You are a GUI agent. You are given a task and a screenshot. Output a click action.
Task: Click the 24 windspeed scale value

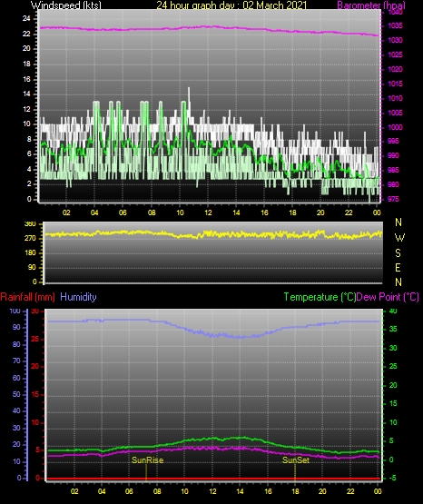coord(26,19)
